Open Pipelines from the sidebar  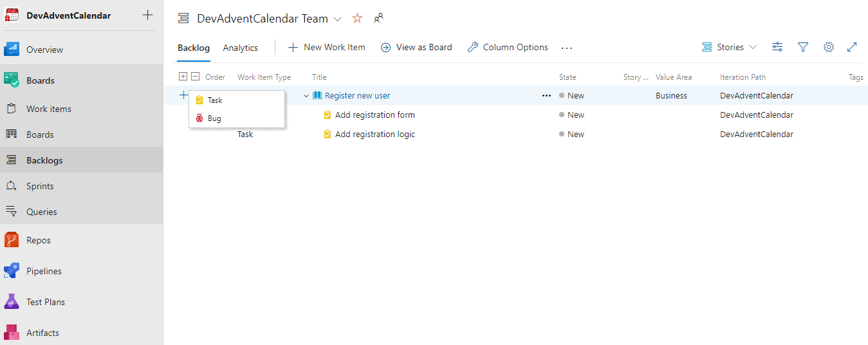click(x=44, y=271)
